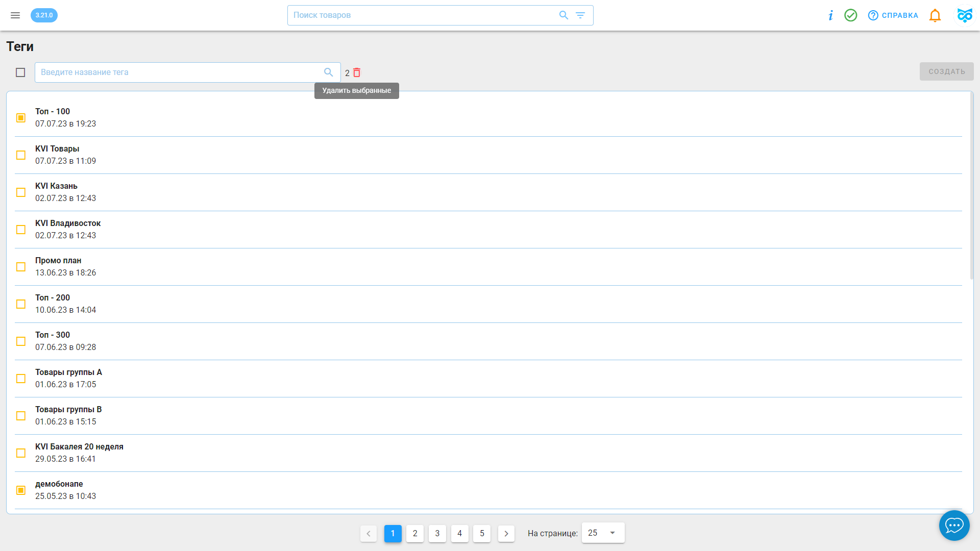Screen dimensions: 980x551
Task: Open the hamburger main menu
Action: click(15, 15)
